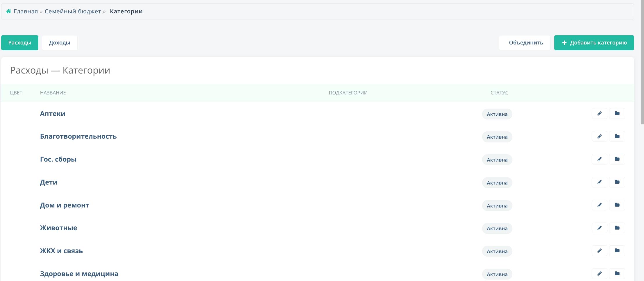644x281 pixels.
Task: Open folder icon for Гос. сборы
Action: click(x=617, y=159)
